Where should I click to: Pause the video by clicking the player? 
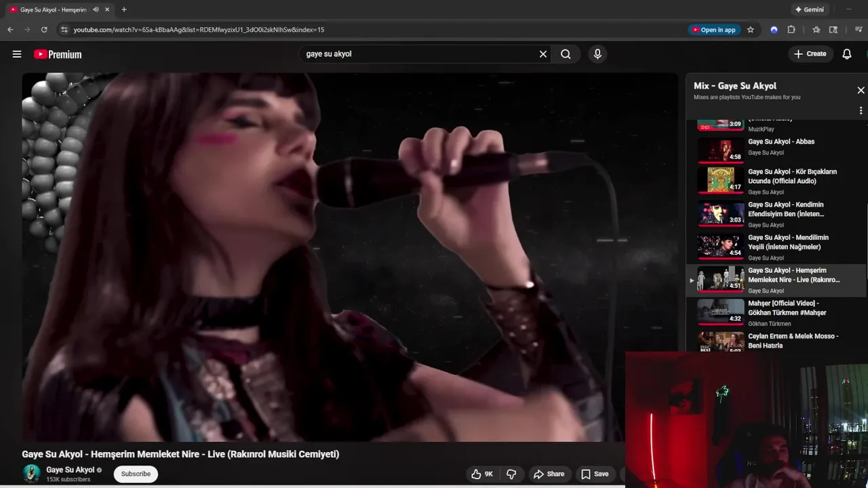(350, 258)
